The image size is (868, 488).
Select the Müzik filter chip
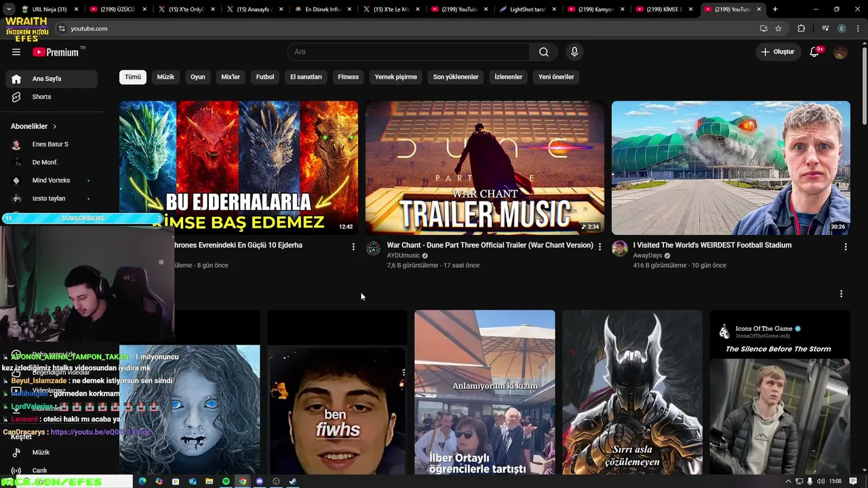click(x=165, y=77)
